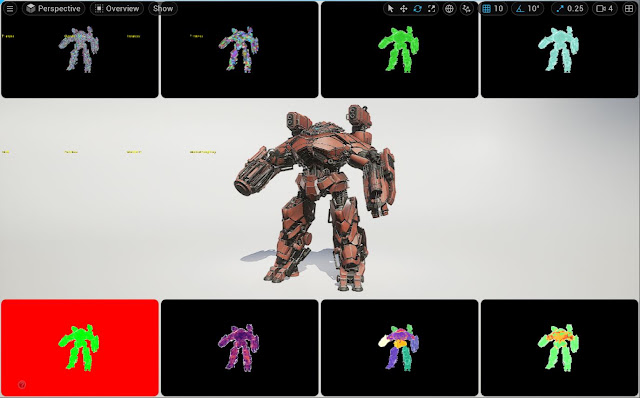
Task: Open grid snap size value 10
Action: [498, 9]
